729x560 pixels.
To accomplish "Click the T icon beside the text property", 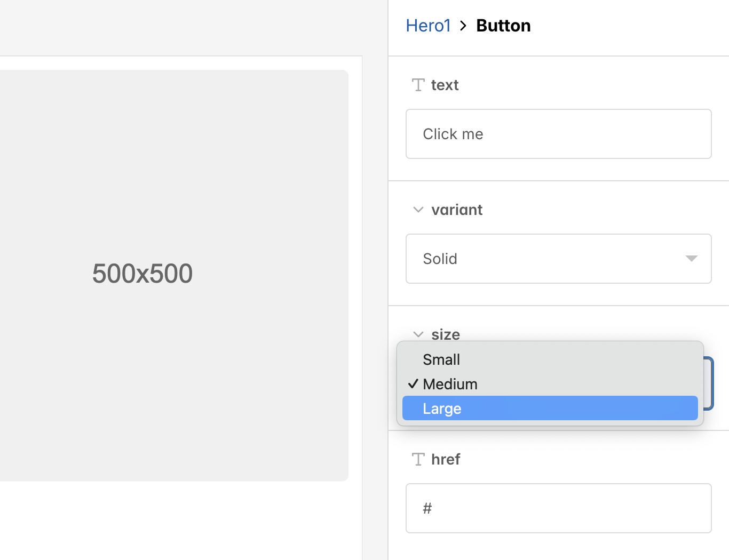I will 418,85.
